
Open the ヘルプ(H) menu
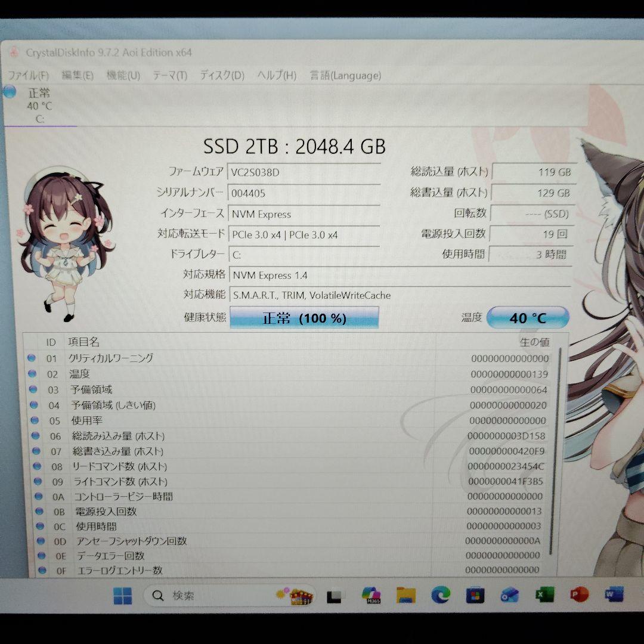[275, 76]
